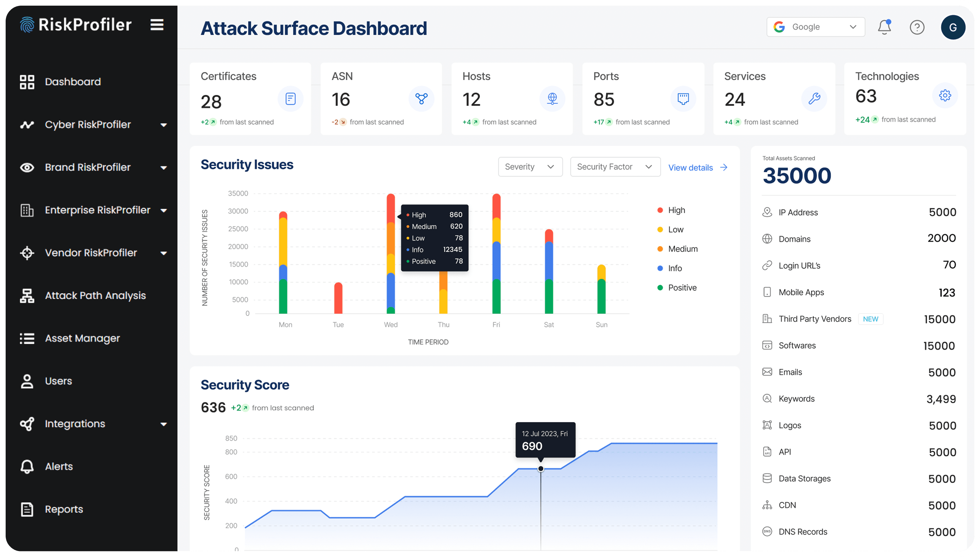Screen dimensions: 980x557
Task: Click the Services wrench icon
Action: click(814, 99)
